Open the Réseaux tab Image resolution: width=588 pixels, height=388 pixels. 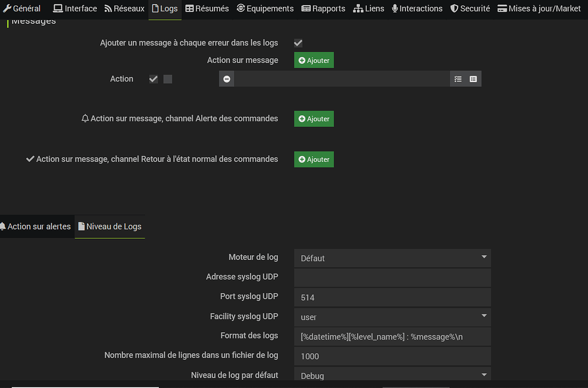(125, 9)
